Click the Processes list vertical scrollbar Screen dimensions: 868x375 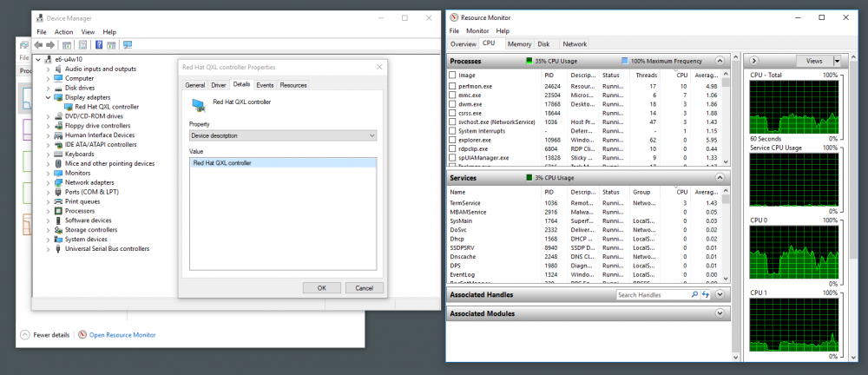726,118
